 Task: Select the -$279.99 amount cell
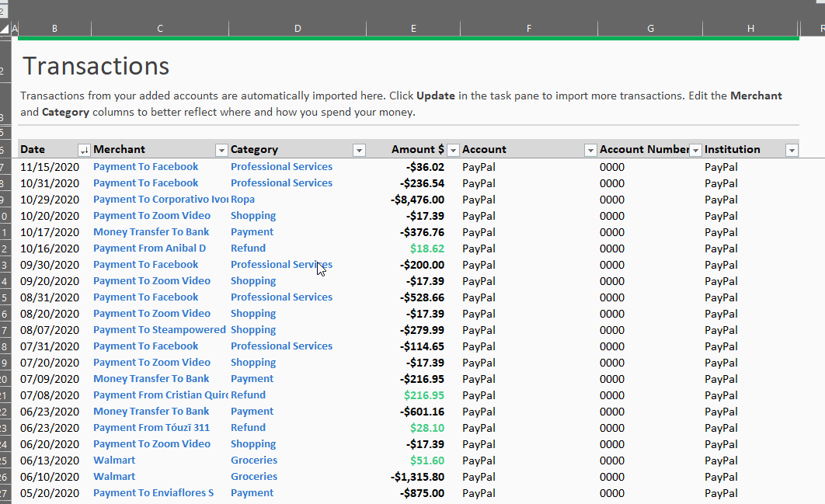(422, 330)
